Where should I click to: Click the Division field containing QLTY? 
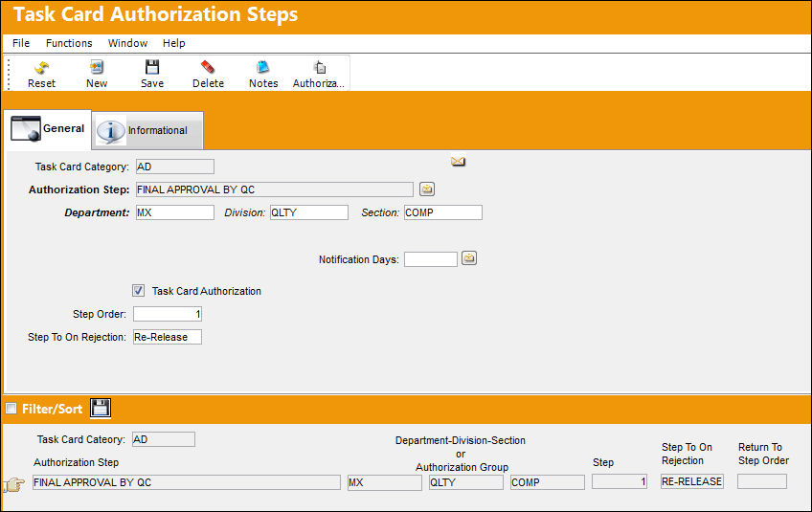point(309,212)
